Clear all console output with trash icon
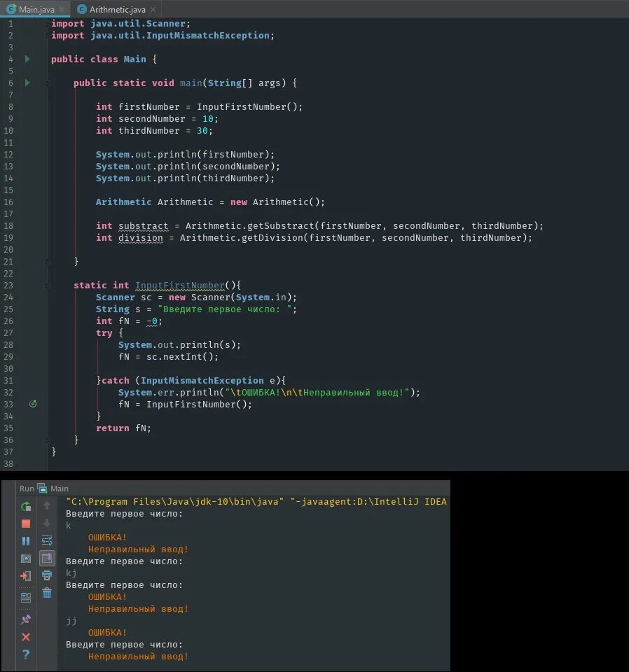 click(47, 593)
